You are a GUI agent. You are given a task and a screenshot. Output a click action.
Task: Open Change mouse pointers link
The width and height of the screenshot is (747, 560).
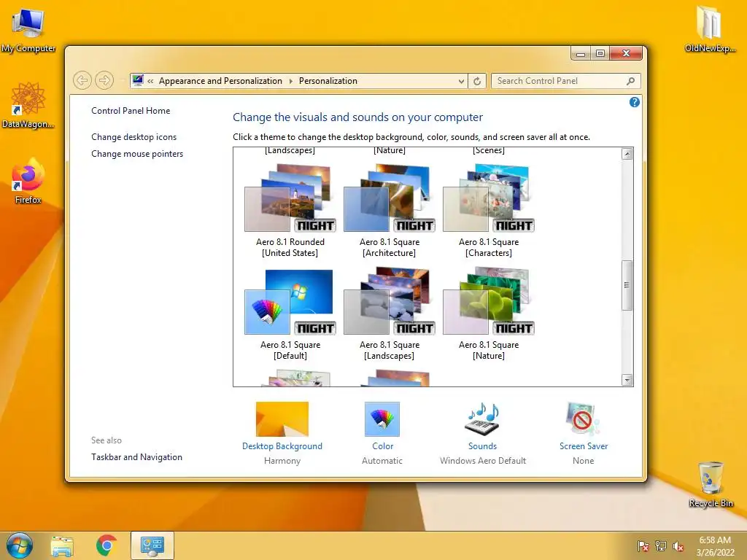137,154
